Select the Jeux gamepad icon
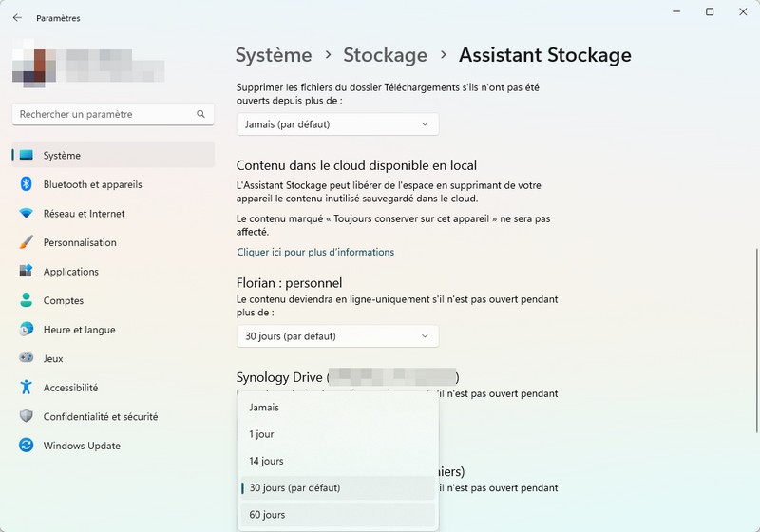Screen dimensions: 760x532 point(27,359)
